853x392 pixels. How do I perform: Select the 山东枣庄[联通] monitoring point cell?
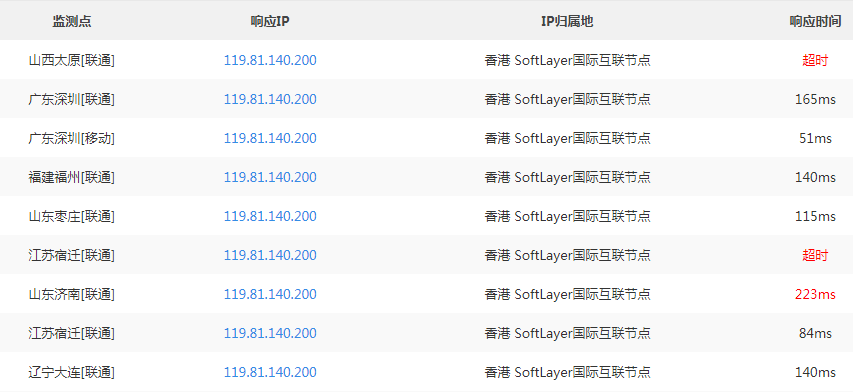coord(72,216)
